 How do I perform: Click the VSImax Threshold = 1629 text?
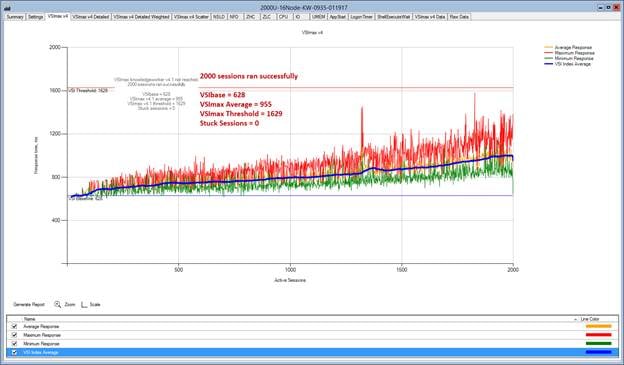(x=241, y=114)
